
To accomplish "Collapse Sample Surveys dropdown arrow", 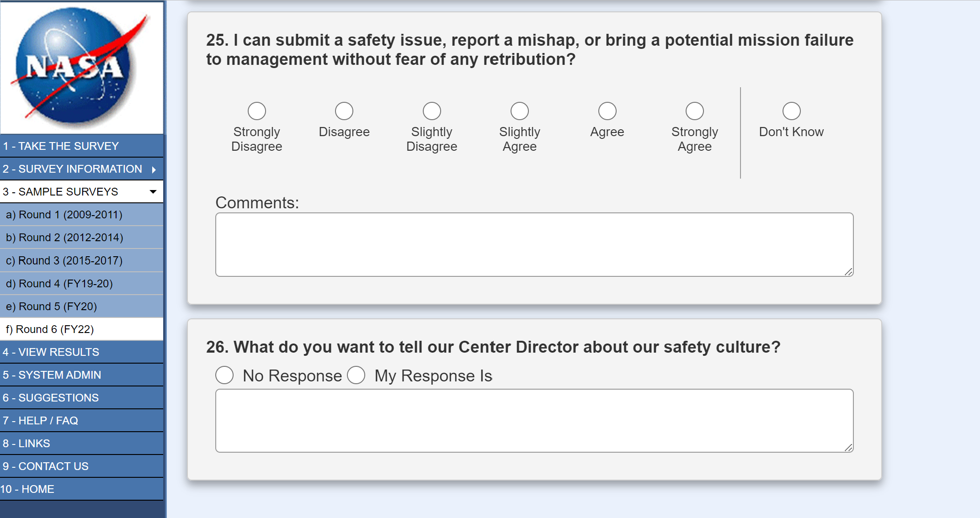I will click(153, 192).
